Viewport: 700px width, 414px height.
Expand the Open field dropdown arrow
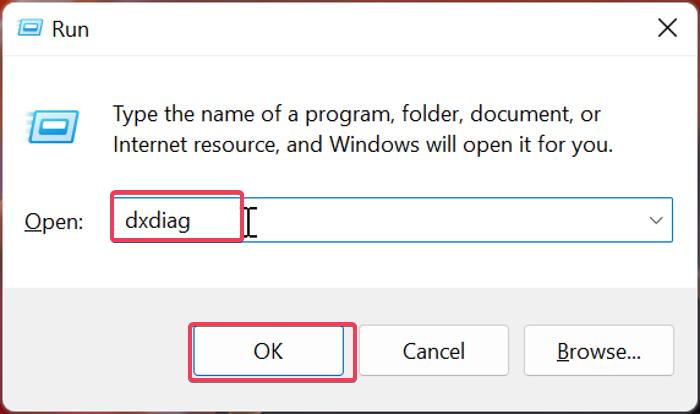click(x=657, y=219)
